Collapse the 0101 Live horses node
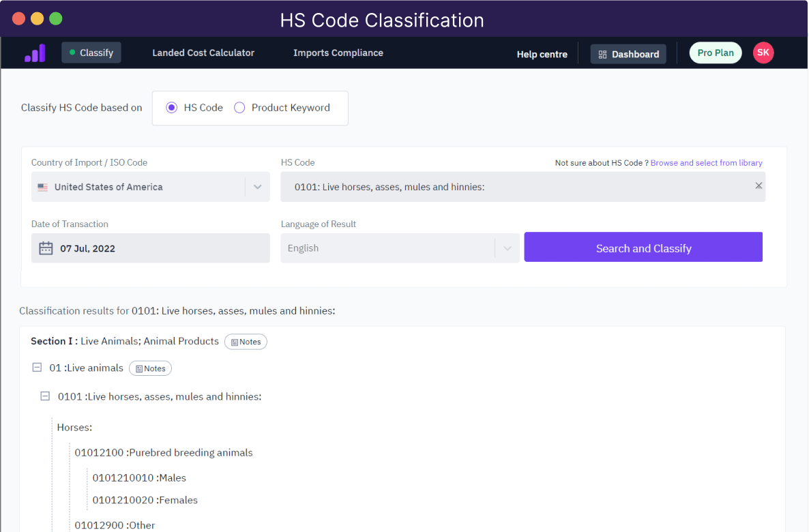Viewport: 809px width, 532px height. coord(46,396)
